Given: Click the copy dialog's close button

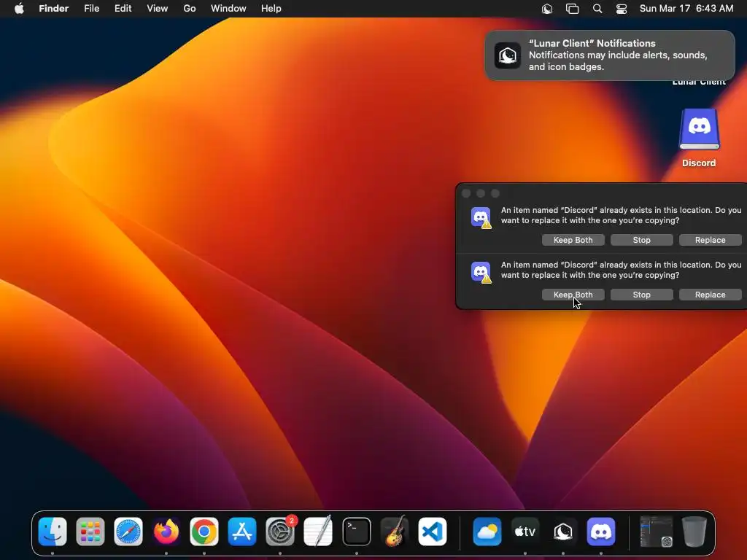Looking at the screenshot, I should point(466,193).
